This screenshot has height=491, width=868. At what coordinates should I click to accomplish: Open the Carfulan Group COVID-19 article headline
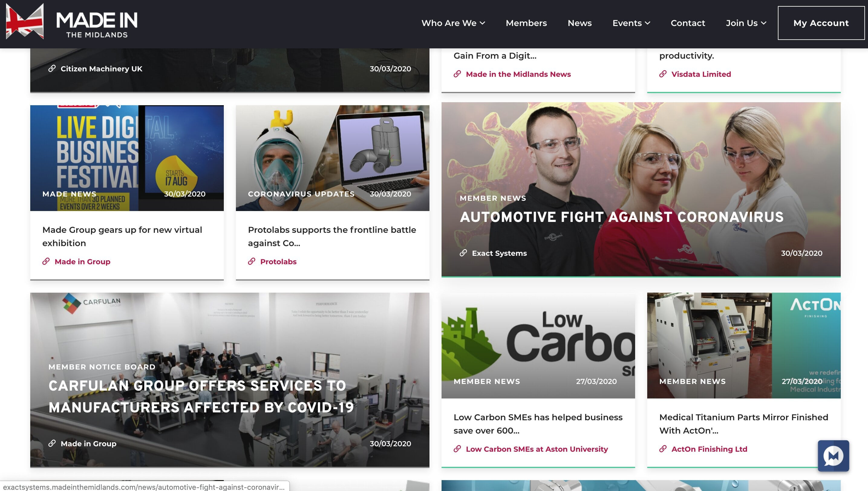201,396
